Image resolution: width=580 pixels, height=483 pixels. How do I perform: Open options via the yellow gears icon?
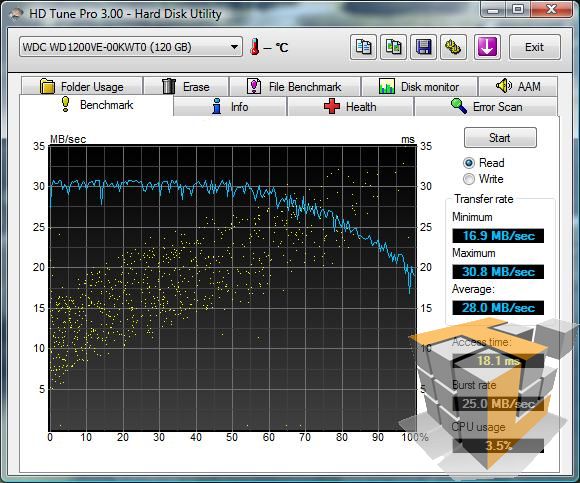tap(453, 47)
